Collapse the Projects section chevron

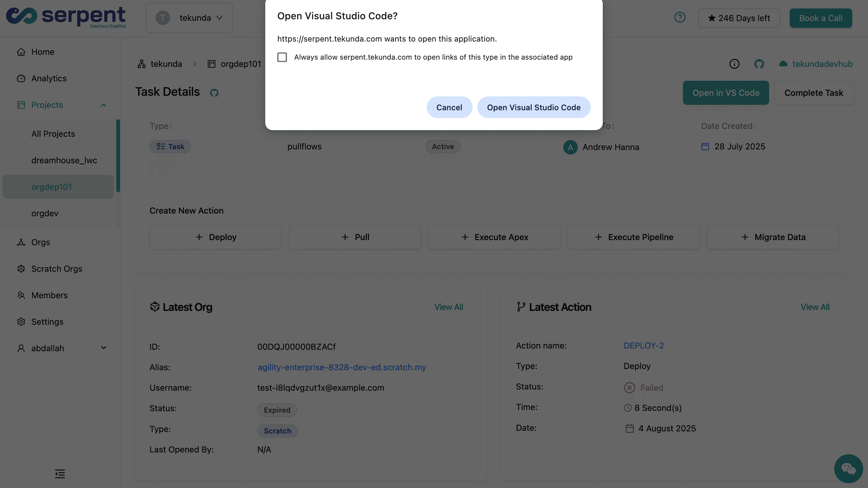coord(103,105)
